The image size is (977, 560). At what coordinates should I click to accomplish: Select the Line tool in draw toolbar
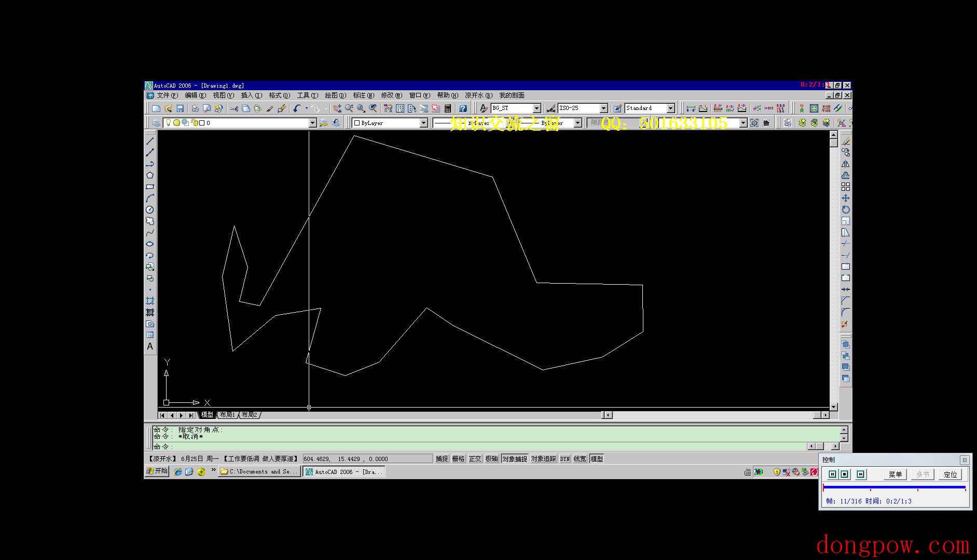pyautogui.click(x=150, y=141)
